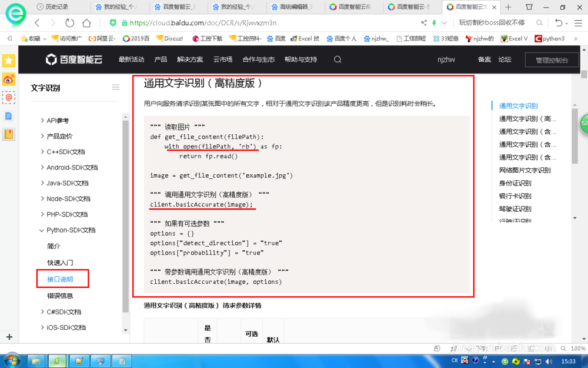The height and width of the screenshot is (368, 588).
Task: Click the left doc tree scrollbar
Action: (x=126, y=216)
